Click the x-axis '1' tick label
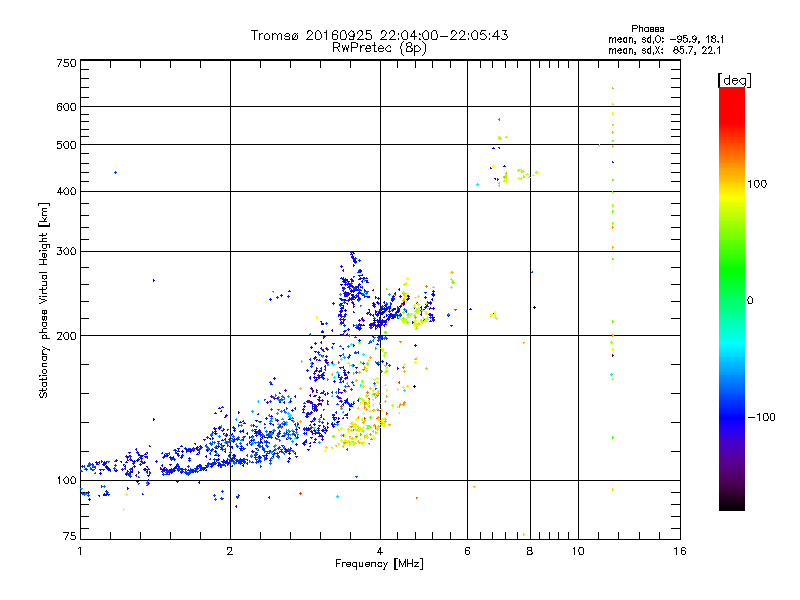The width and height of the screenshot is (800, 600). [x=80, y=551]
